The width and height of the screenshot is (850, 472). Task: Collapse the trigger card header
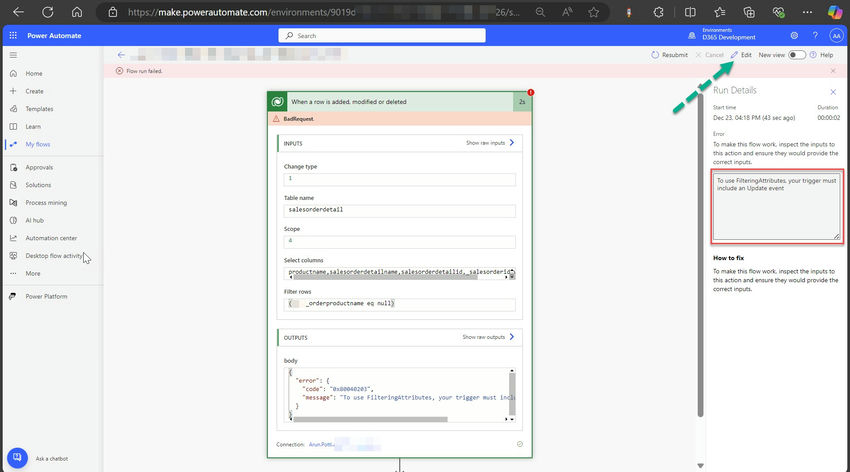pos(400,102)
